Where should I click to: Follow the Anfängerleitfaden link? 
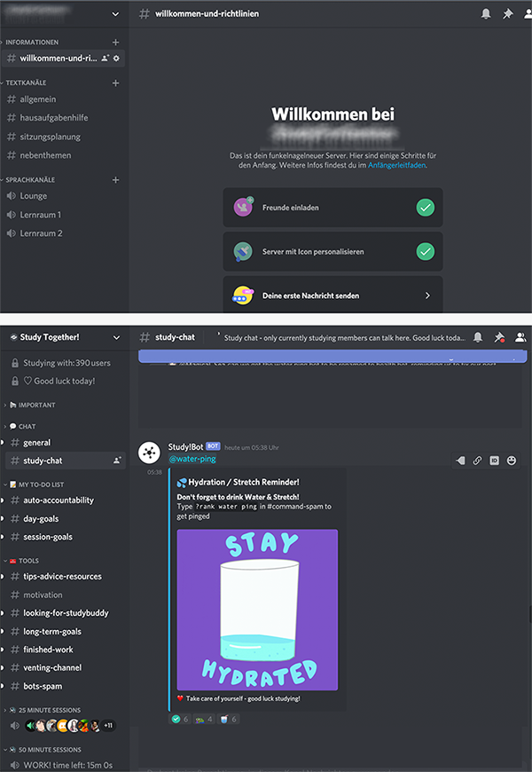pos(396,165)
